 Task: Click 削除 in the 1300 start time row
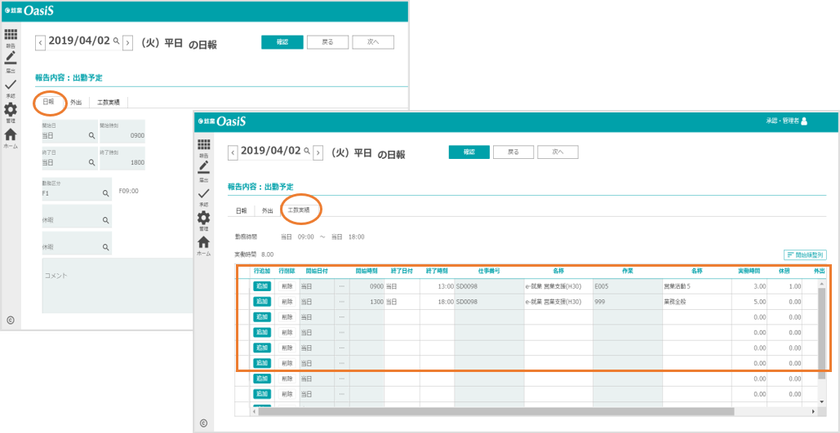(287, 302)
